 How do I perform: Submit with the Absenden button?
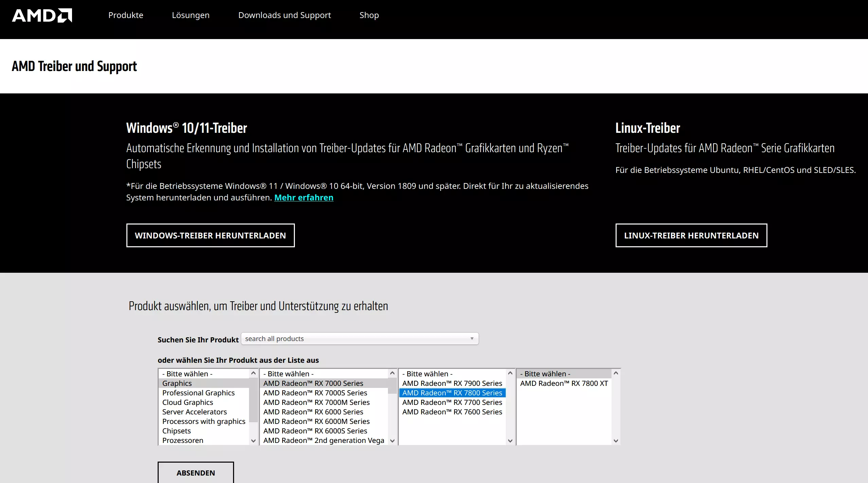(x=196, y=473)
